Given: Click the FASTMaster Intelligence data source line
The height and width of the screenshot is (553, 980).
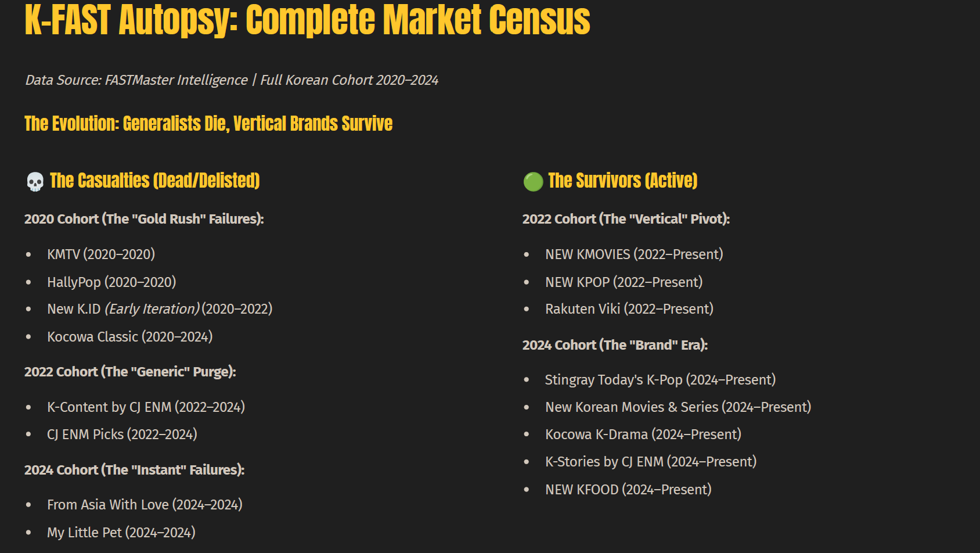Looking at the screenshot, I should [232, 80].
